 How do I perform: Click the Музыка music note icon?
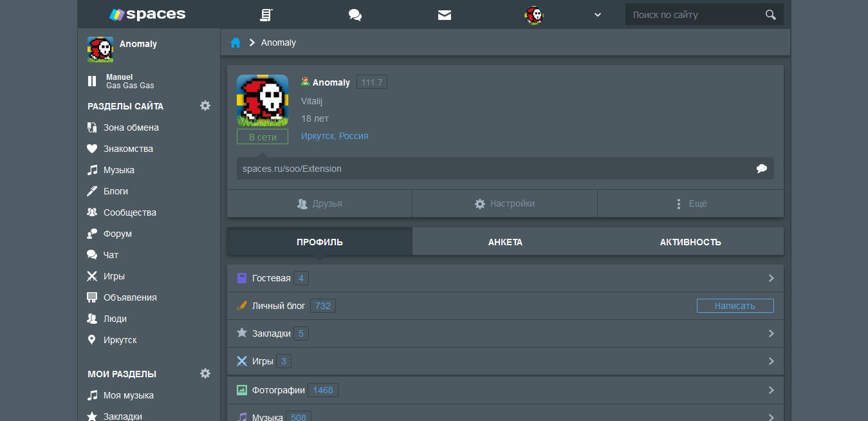[x=92, y=169]
